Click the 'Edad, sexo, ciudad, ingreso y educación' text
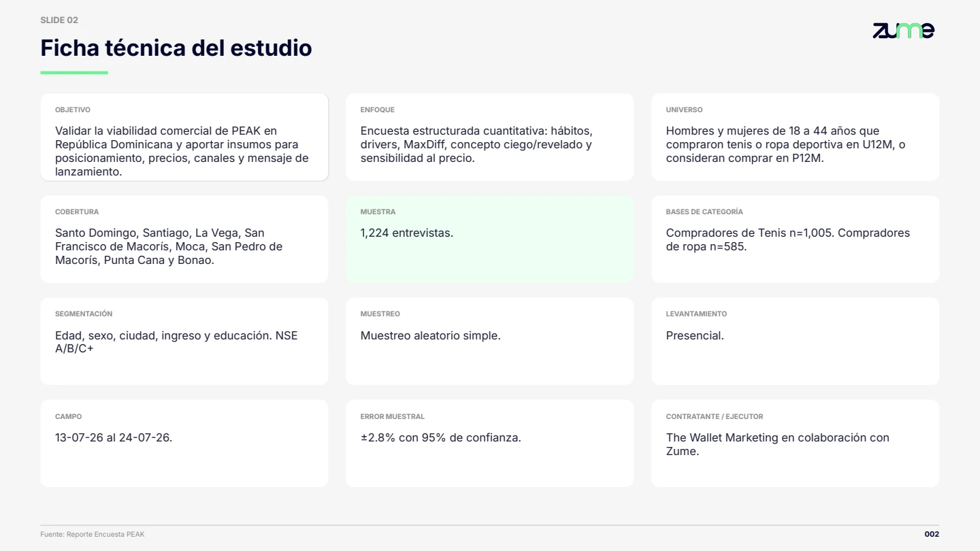The width and height of the screenshot is (980, 551). click(x=162, y=335)
